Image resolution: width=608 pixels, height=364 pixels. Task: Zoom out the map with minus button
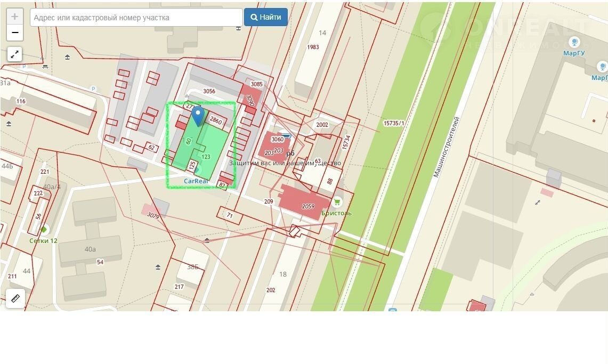(15, 33)
